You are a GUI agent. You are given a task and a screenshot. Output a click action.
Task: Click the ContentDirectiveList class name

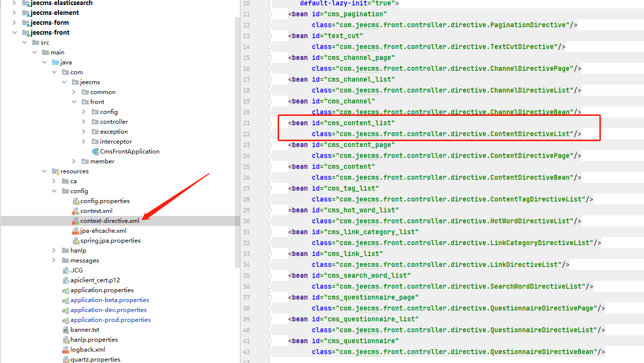(x=530, y=134)
